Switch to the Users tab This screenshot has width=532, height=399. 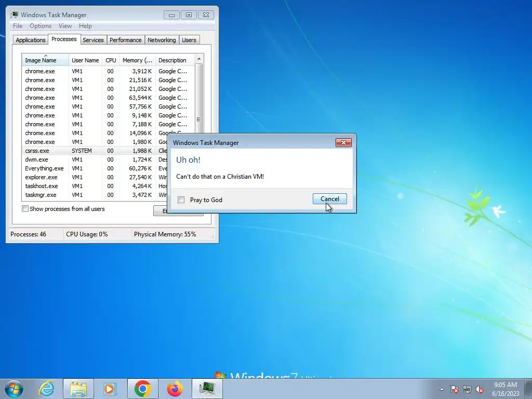tap(189, 39)
